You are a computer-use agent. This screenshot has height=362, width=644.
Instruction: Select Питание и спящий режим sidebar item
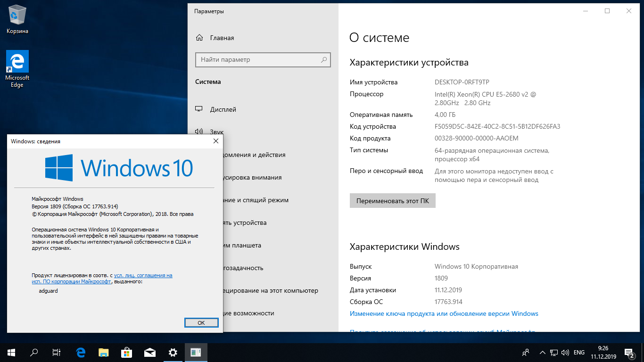(281, 200)
